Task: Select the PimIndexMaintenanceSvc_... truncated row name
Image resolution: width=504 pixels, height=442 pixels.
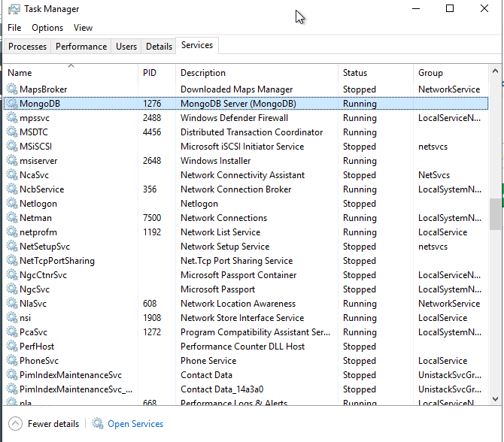Action: [76, 389]
